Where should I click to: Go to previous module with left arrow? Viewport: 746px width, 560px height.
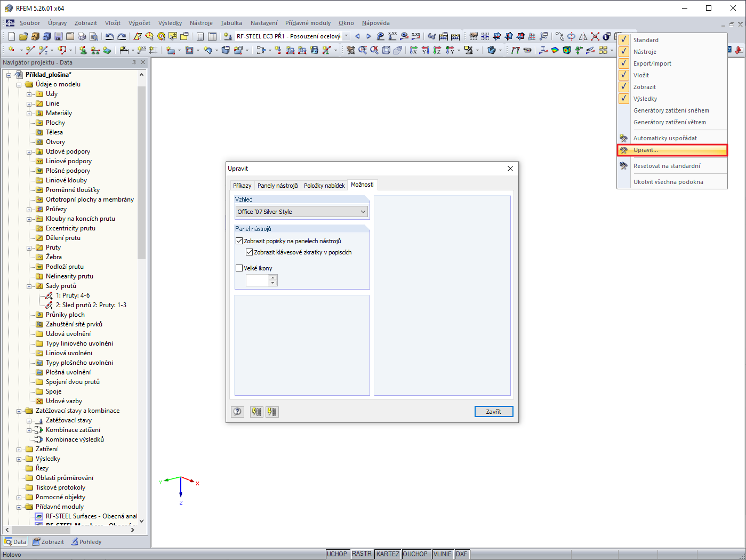[x=357, y=36]
